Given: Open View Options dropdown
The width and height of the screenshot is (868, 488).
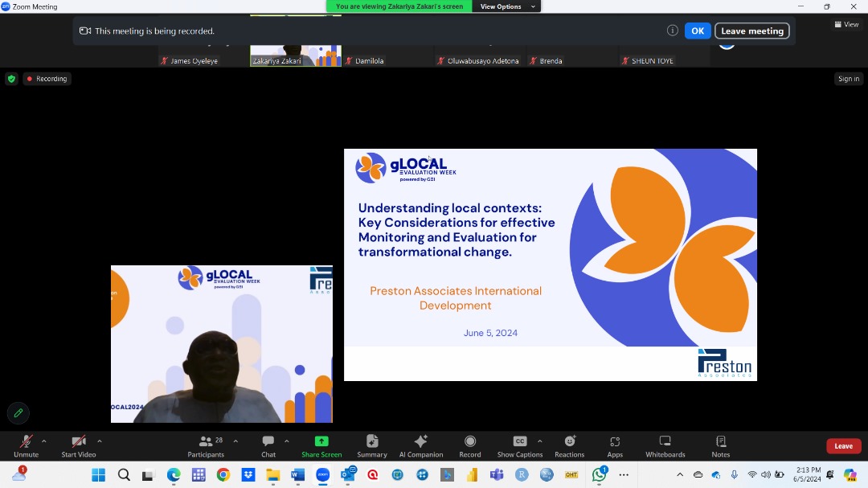Looking at the screenshot, I should tap(507, 6).
